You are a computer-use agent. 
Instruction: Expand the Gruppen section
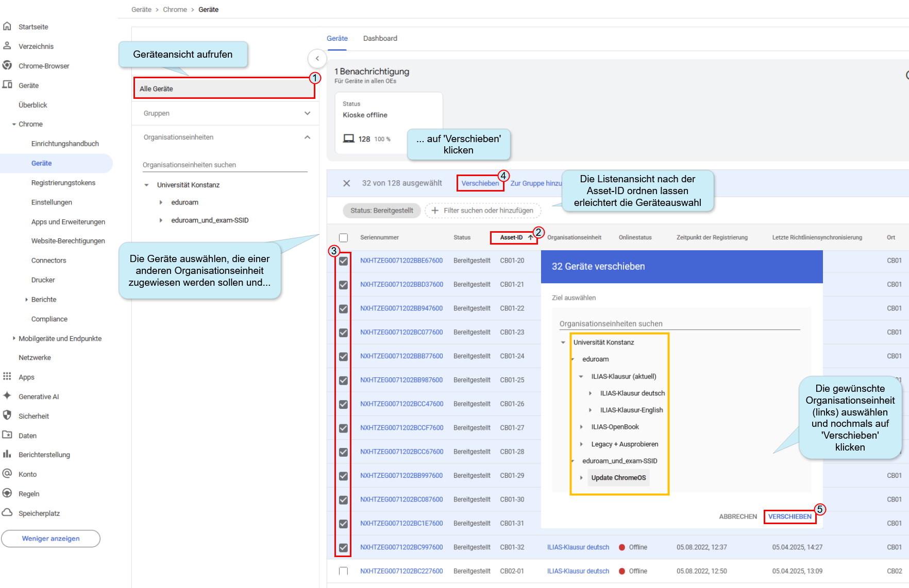click(x=308, y=113)
